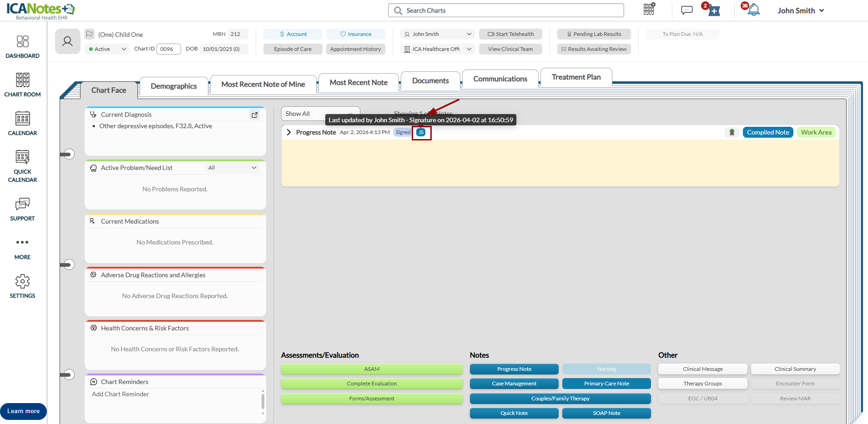Click the notifications bell icon
868x424 pixels.
click(754, 10)
